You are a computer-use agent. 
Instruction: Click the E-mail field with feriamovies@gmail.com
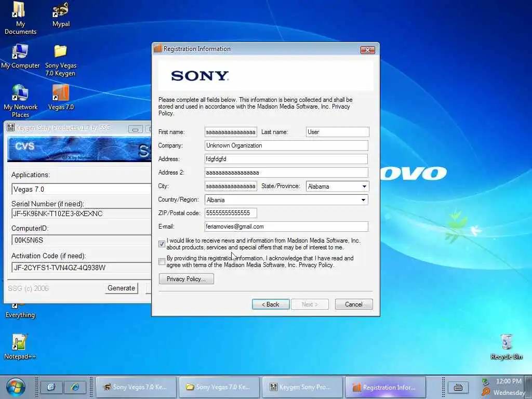[x=286, y=227]
